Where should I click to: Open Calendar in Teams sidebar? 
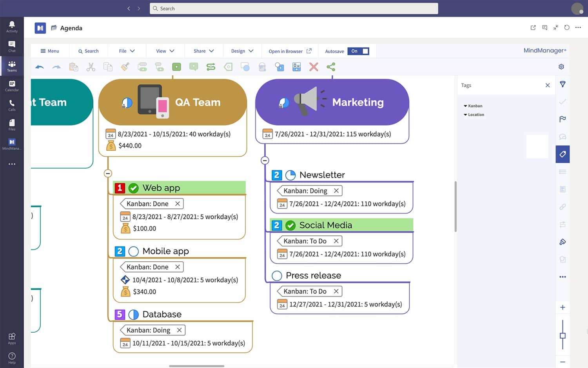(x=12, y=86)
